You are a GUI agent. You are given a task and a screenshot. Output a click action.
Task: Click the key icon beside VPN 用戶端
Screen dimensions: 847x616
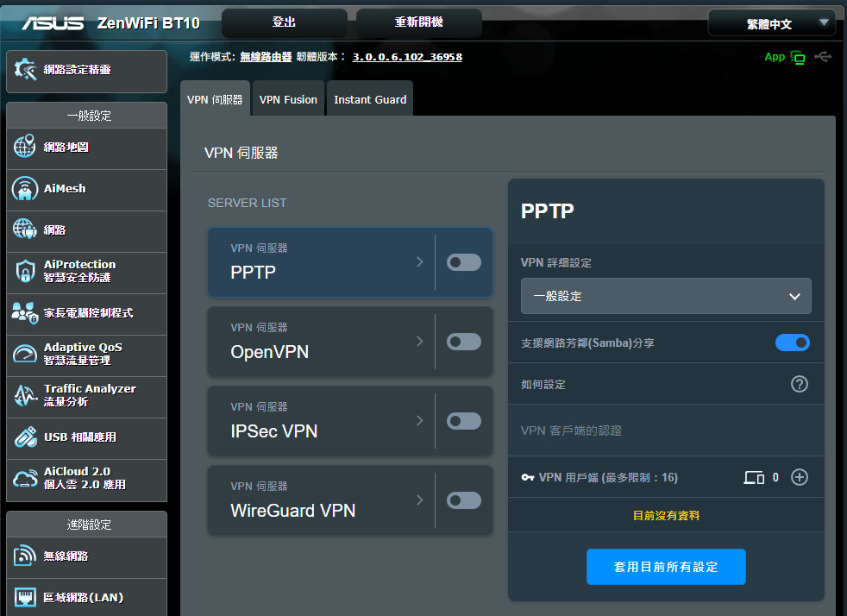[x=528, y=478]
